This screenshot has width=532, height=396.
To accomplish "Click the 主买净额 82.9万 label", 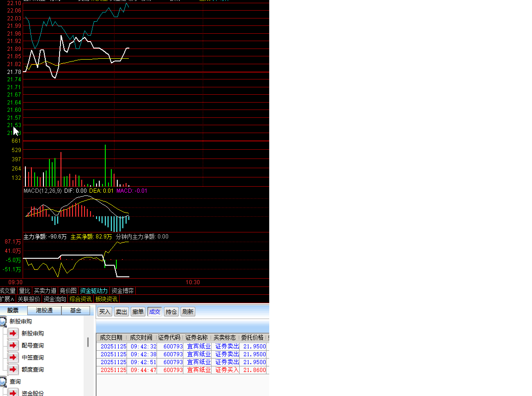I will click(x=91, y=237).
